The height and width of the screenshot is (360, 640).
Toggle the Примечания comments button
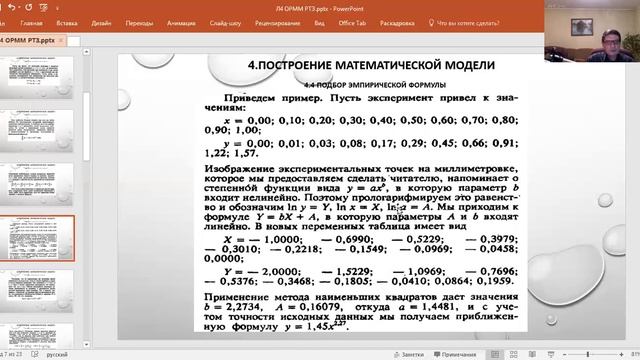tap(455, 355)
